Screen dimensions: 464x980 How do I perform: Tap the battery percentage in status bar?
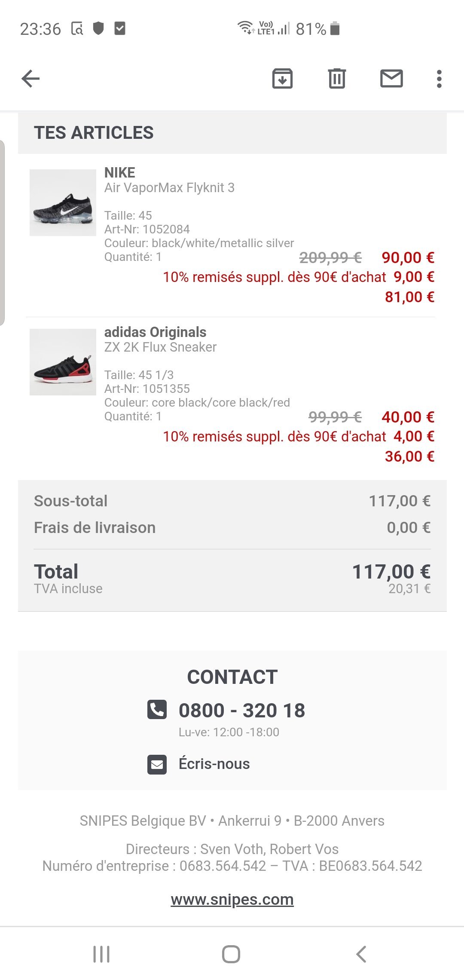311,29
